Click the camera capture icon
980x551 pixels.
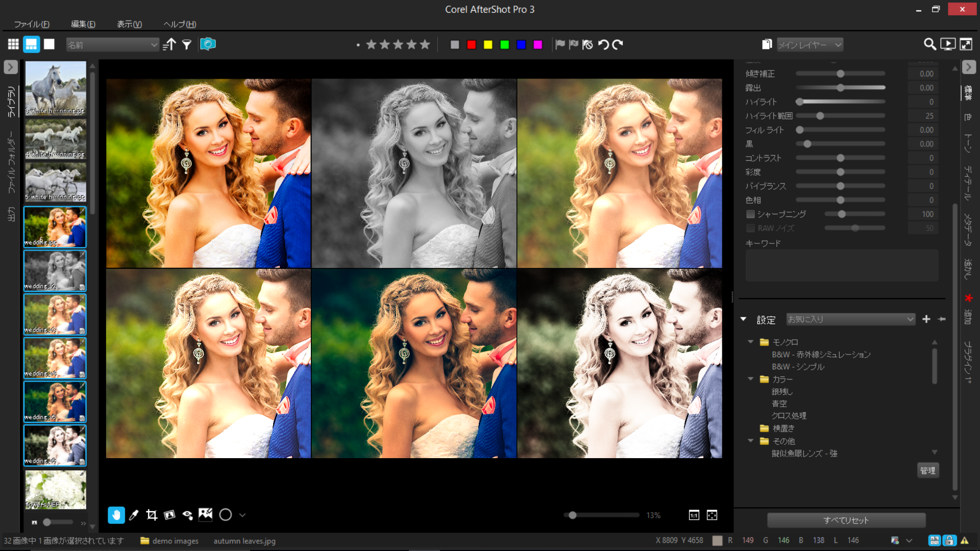click(x=208, y=44)
